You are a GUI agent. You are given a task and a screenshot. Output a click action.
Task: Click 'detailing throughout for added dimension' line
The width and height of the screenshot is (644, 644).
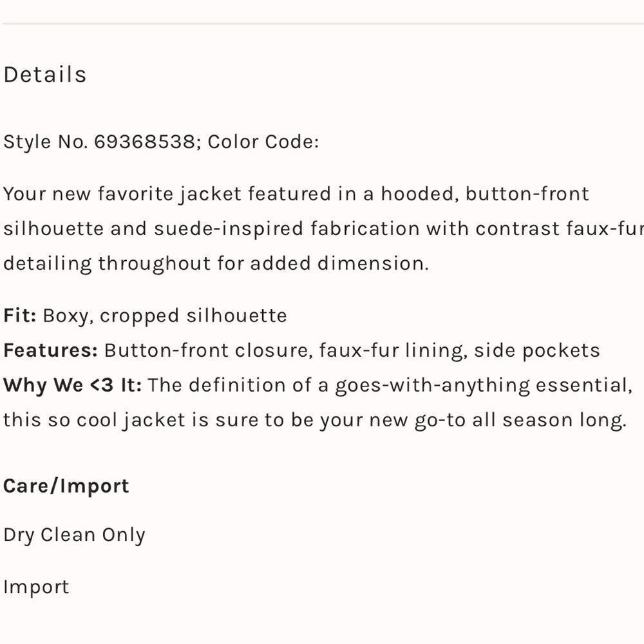click(216, 263)
